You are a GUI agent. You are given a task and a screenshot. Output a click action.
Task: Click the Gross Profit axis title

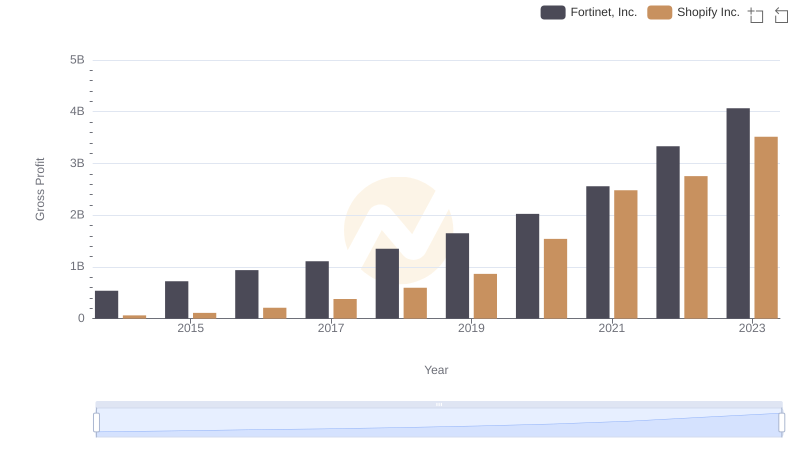point(40,189)
